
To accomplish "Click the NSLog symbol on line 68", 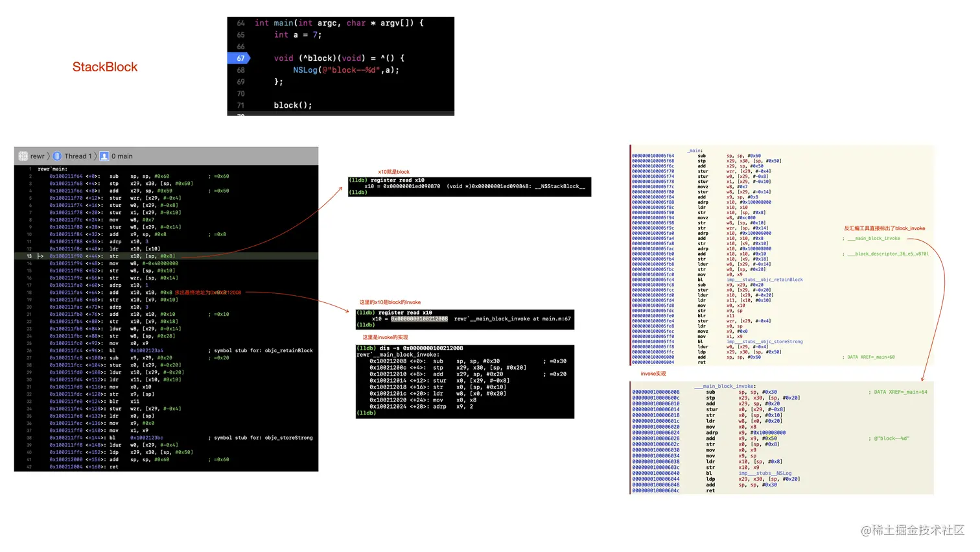I will 305,69.
